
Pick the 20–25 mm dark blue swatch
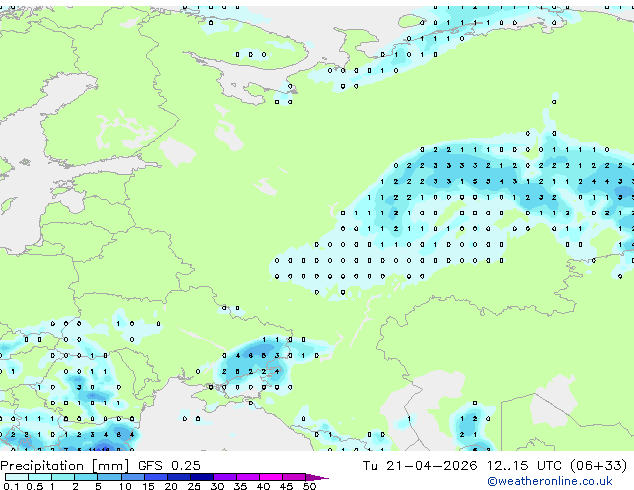click(x=179, y=477)
